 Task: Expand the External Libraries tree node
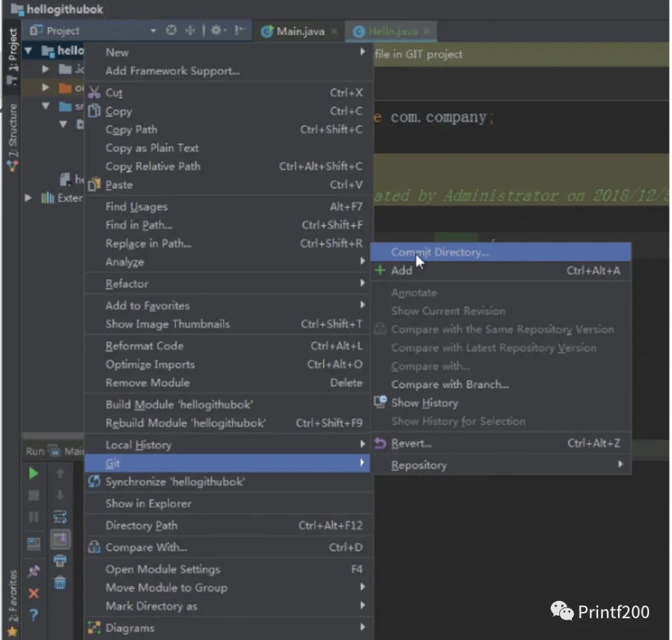(28, 198)
